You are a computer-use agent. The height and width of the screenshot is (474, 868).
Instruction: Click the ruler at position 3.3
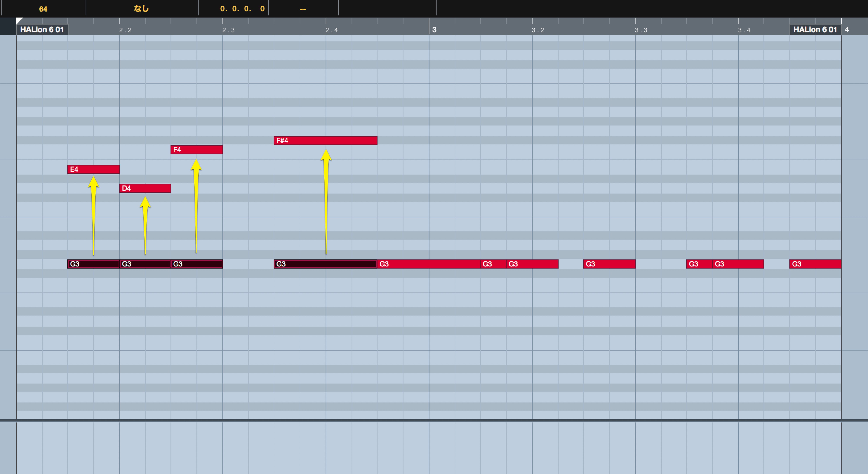[641, 30]
